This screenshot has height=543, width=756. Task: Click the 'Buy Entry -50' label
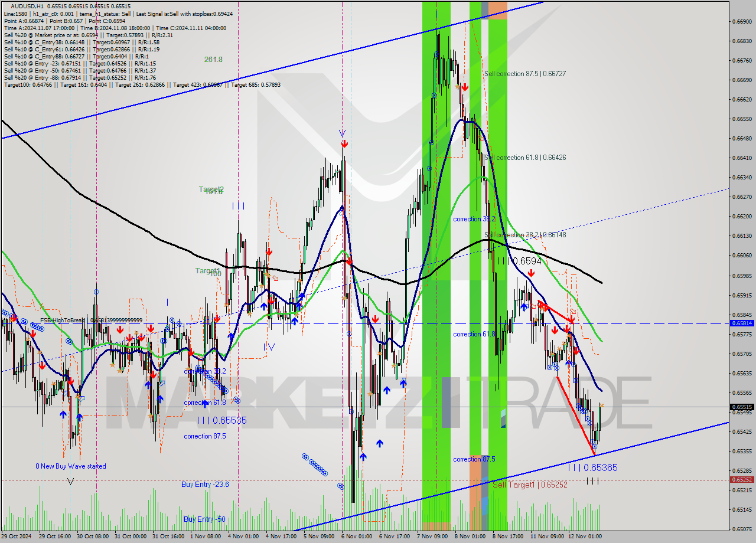tap(204, 519)
